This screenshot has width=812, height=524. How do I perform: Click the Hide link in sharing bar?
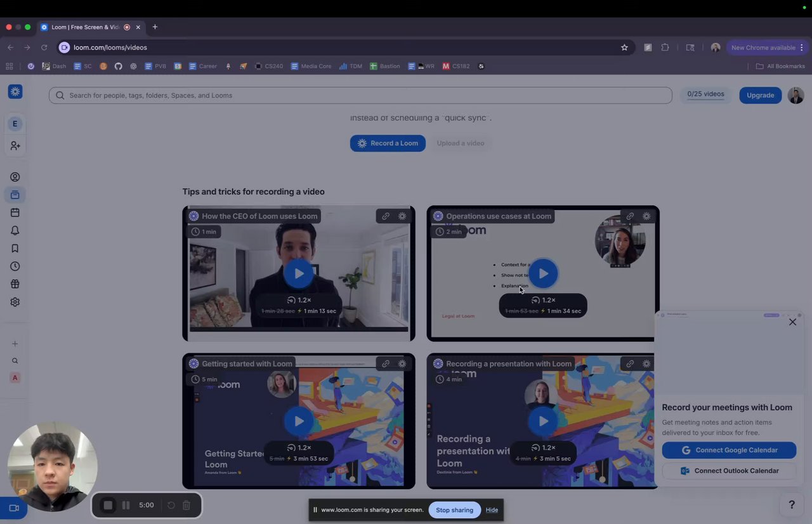[x=492, y=510]
